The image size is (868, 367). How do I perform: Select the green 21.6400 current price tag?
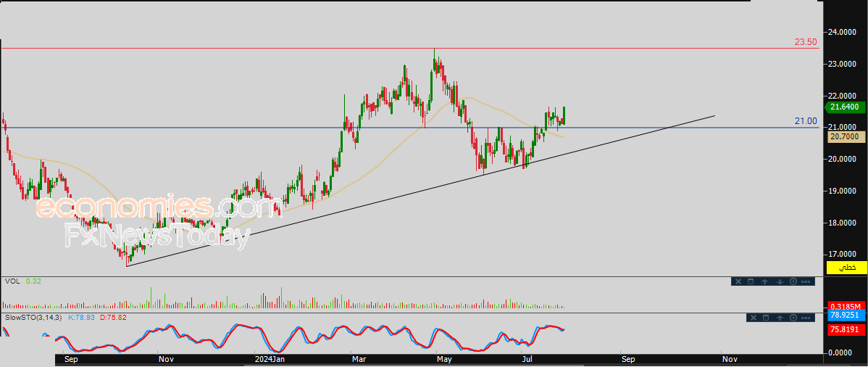846,107
